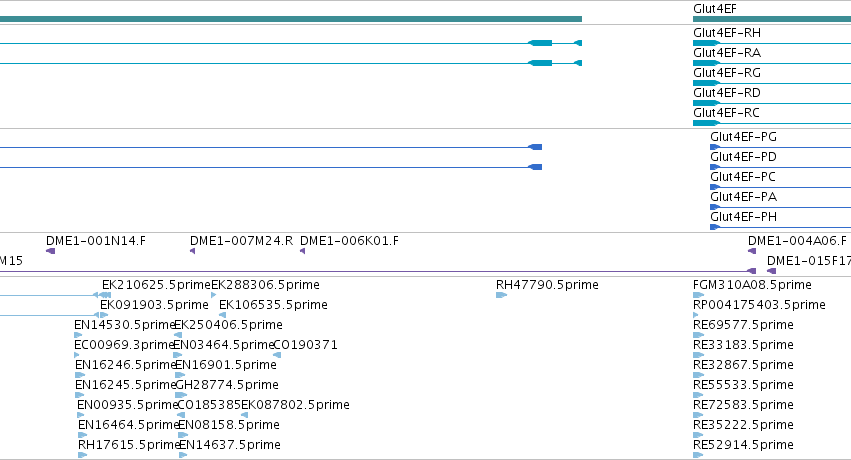
Task: Click the RE52914.5prime EST label
Action: 743,445
